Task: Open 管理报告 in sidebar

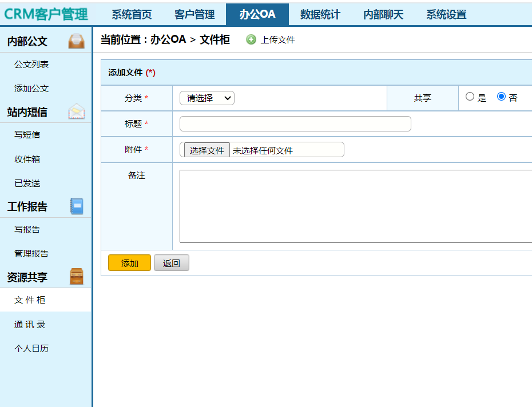Action: coord(31,253)
